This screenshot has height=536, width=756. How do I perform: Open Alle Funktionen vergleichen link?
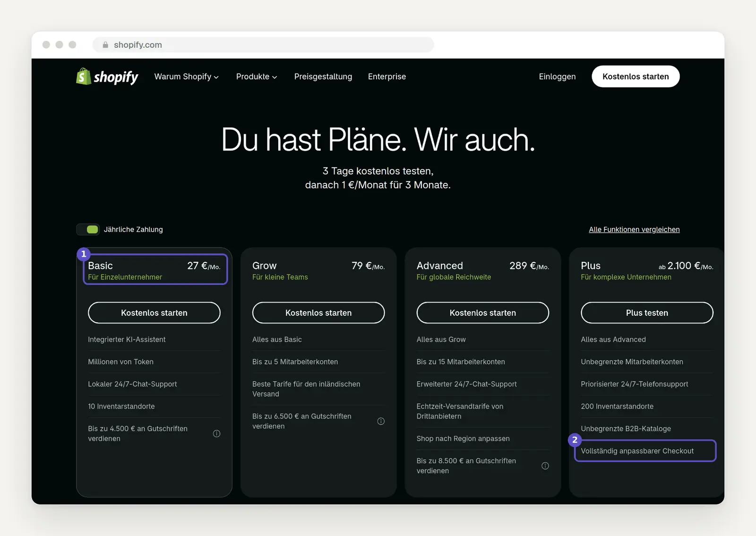pos(634,229)
